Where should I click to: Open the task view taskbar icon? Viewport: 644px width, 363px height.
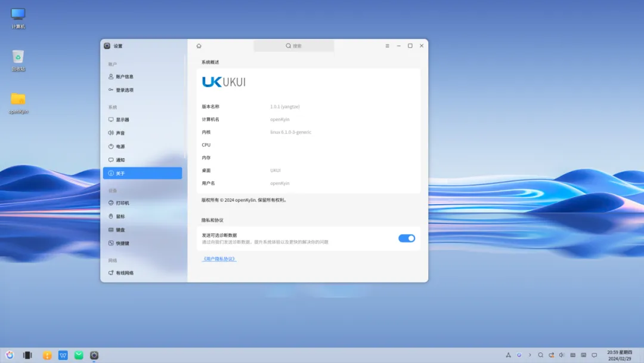coord(27,355)
